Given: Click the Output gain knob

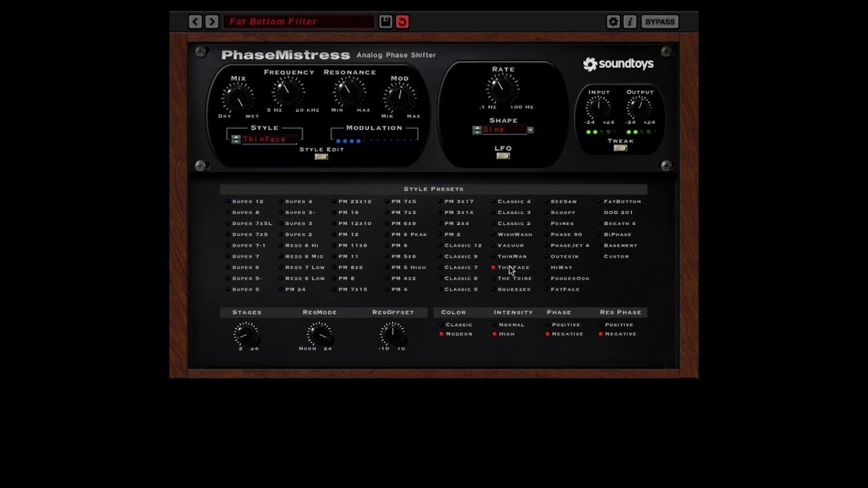Looking at the screenshot, I should [x=639, y=107].
